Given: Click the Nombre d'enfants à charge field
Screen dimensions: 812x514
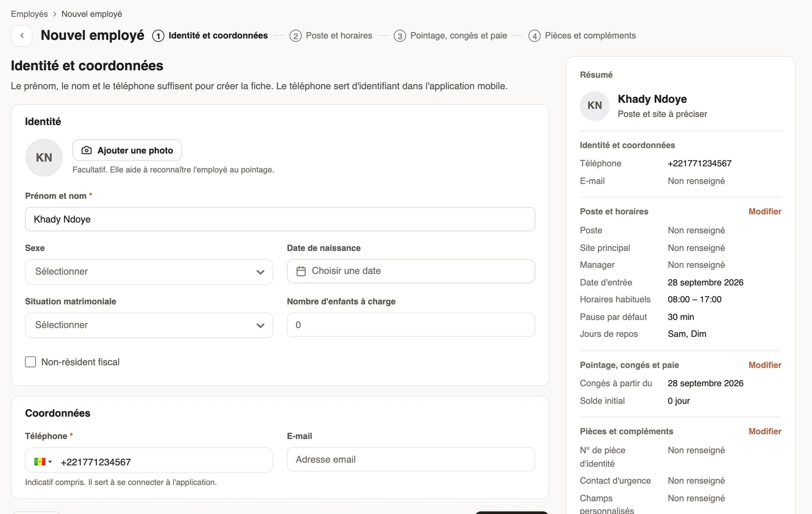Looking at the screenshot, I should click(411, 325).
